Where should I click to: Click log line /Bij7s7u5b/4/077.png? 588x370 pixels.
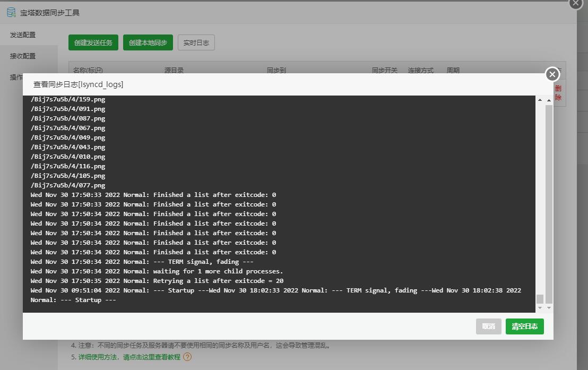tap(68, 185)
